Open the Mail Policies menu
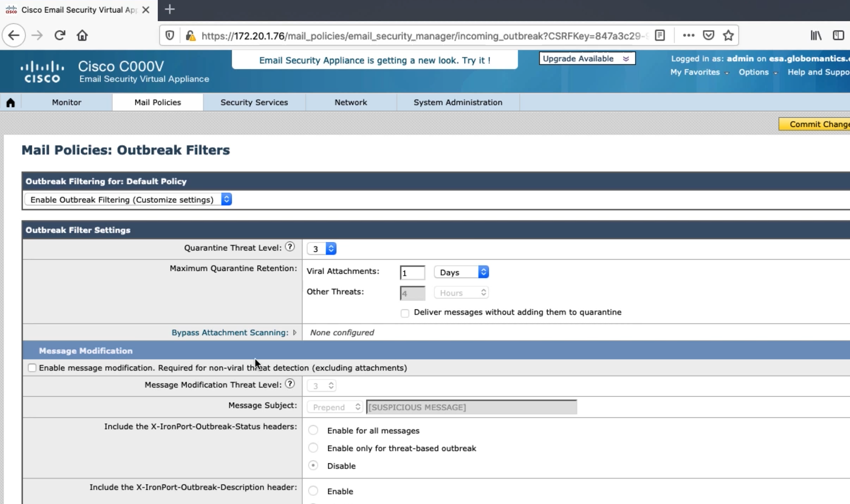Viewport: 850px width, 504px height. point(158,102)
